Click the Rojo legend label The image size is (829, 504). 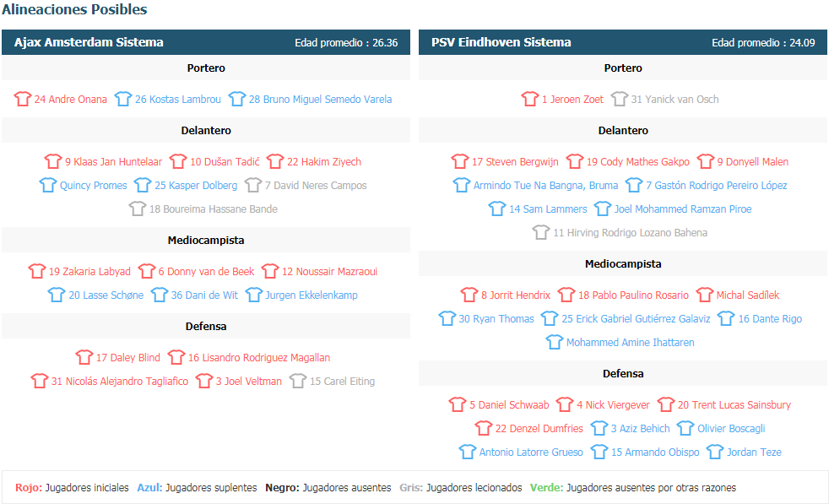[29, 488]
